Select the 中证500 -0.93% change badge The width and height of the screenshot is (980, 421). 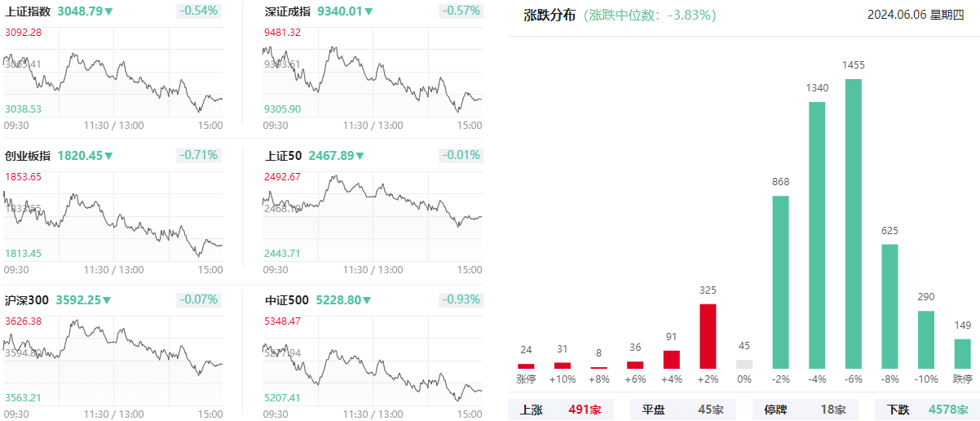(461, 299)
